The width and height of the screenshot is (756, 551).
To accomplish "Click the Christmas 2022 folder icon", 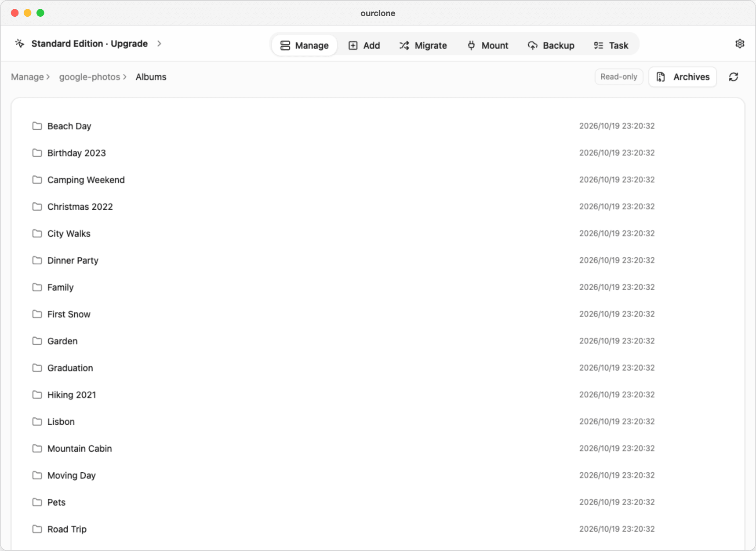I will pos(37,207).
